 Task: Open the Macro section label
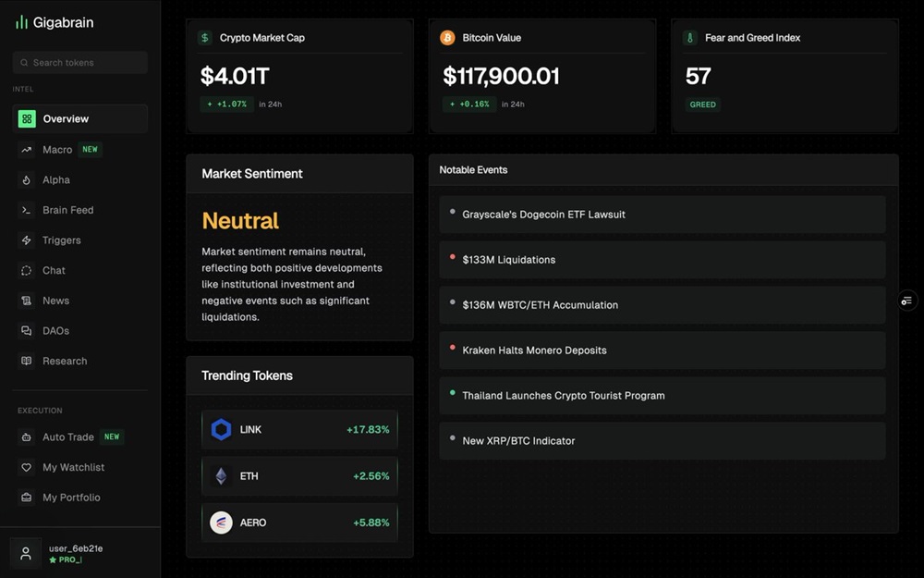[57, 150]
